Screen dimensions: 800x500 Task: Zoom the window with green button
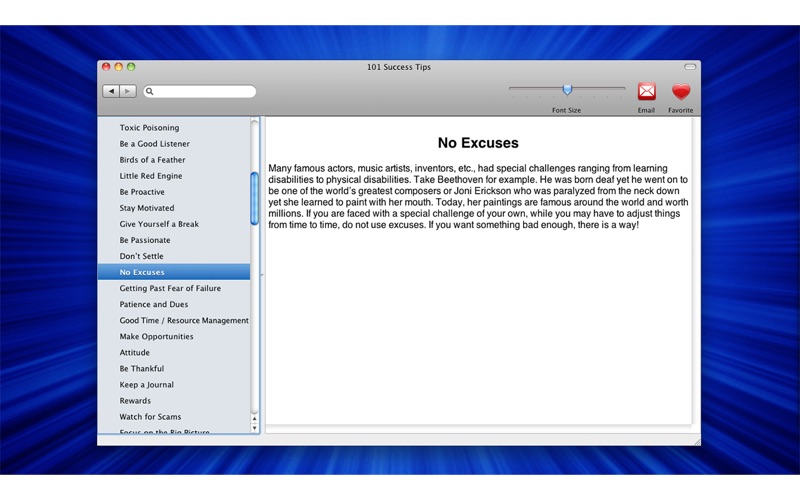[131, 67]
